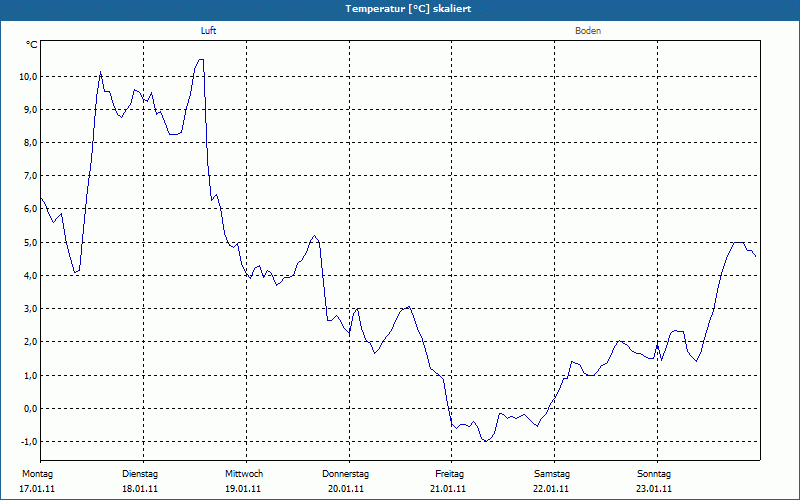Click the date 17.01.11
This screenshot has height=500, width=800.
pyautogui.click(x=37, y=489)
